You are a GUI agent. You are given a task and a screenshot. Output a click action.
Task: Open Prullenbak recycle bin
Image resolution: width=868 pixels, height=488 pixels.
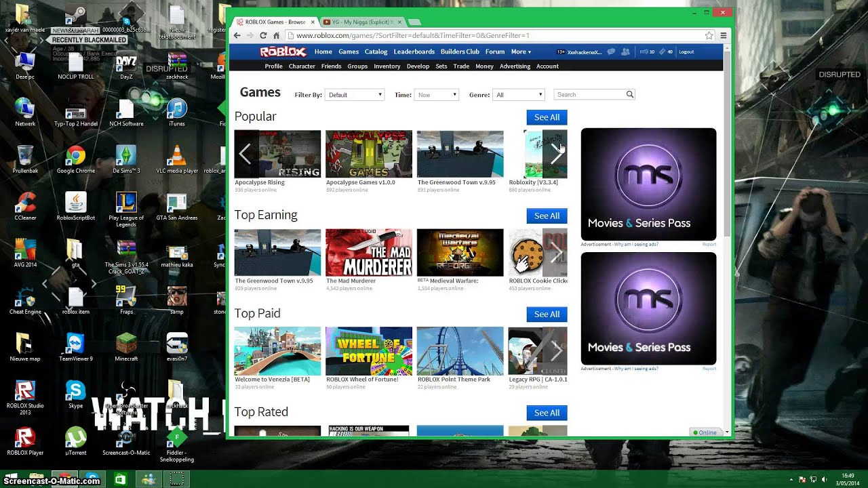point(25,159)
